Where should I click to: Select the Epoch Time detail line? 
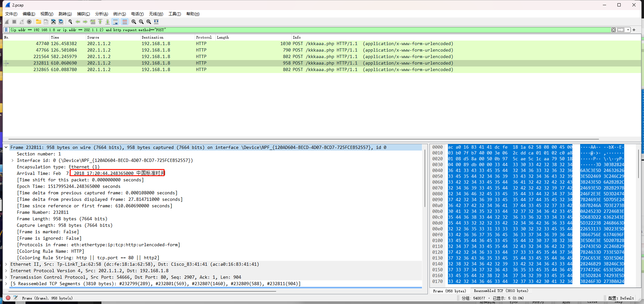click(68, 186)
